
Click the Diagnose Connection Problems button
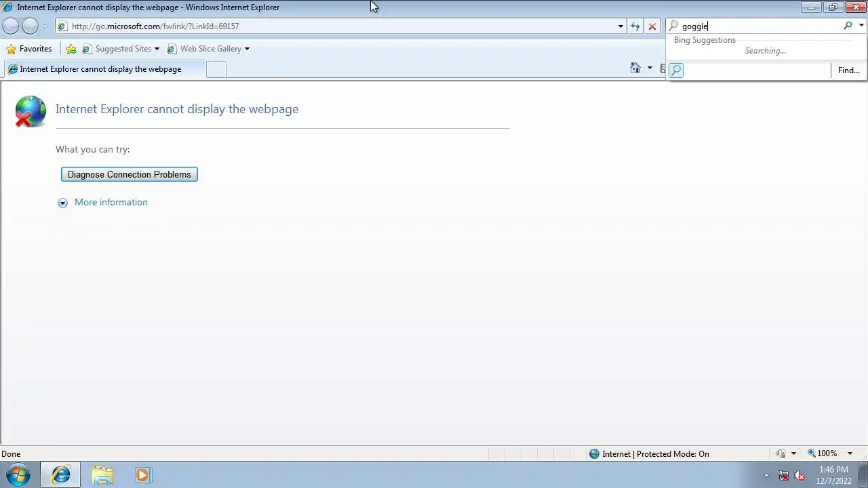click(129, 174)
